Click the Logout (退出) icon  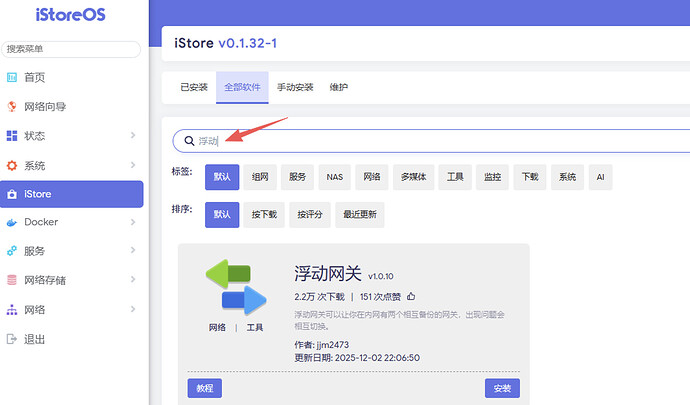click(12, 339)
